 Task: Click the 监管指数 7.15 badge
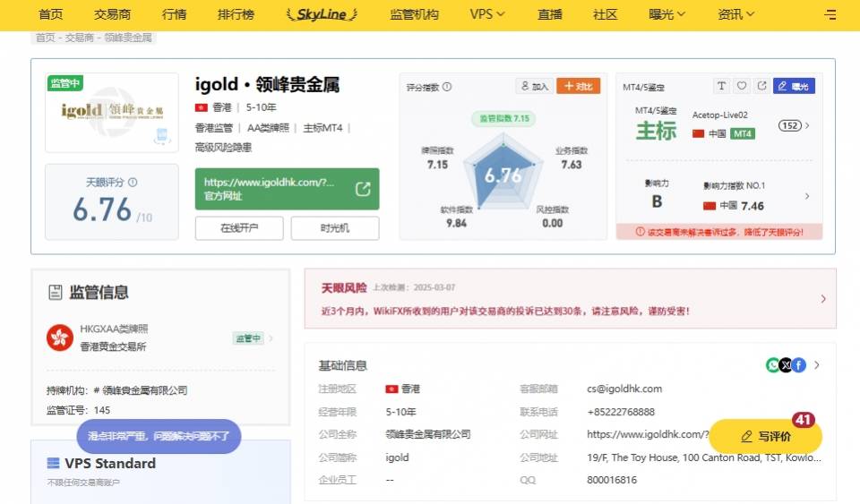point(504,118)
